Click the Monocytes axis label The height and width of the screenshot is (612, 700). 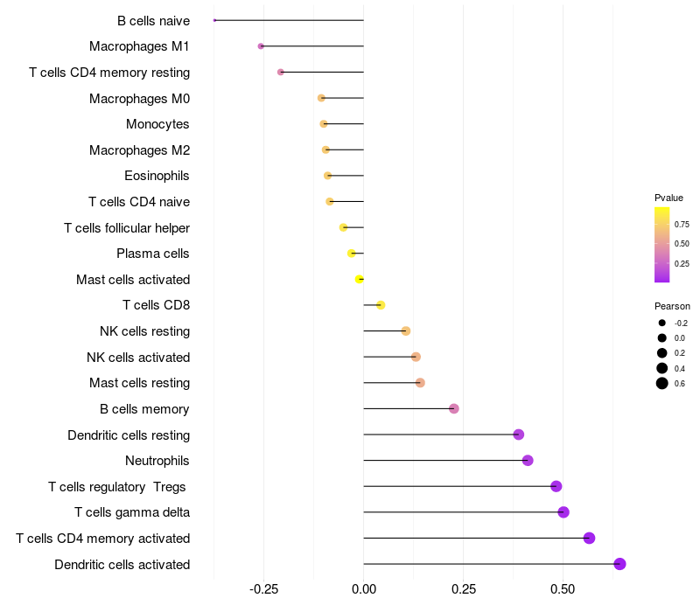[x=157, y=124]
